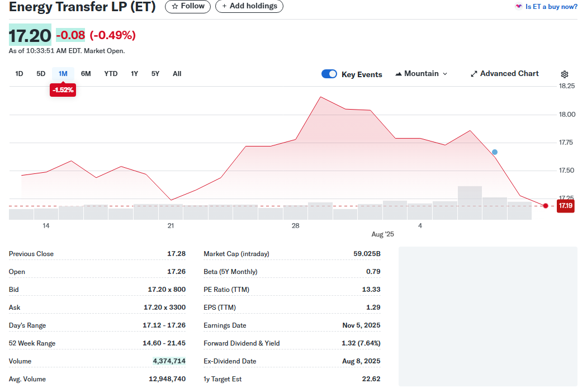The height and width of the screenshot is (392, 587).
Task: Open Advanced Chart link
Action: tap(505, 74)
